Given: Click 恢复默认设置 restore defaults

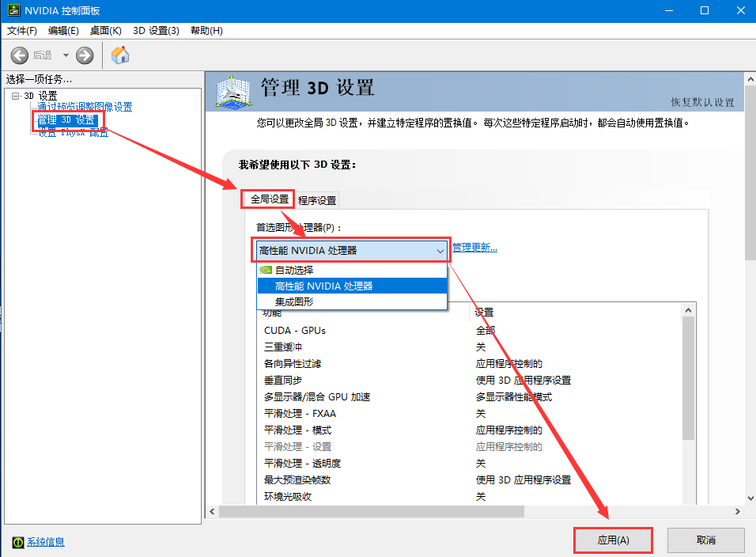Looking at the screenshot, I should [x=702, y=102].
